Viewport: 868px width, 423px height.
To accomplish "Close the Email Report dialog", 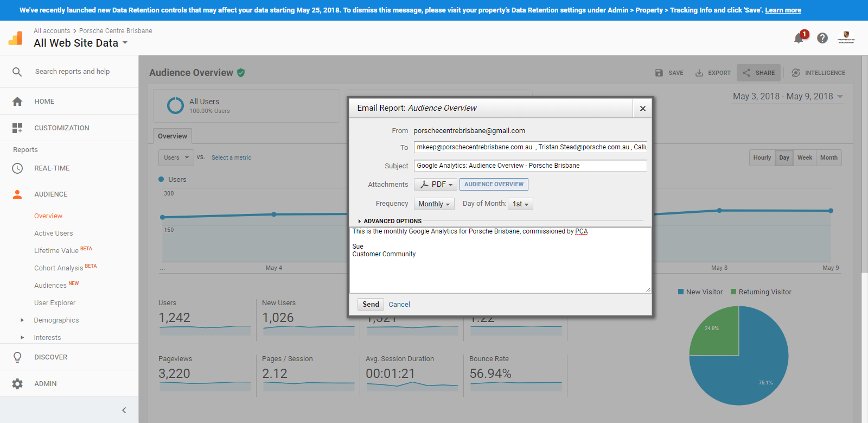I will coord(642,109).
